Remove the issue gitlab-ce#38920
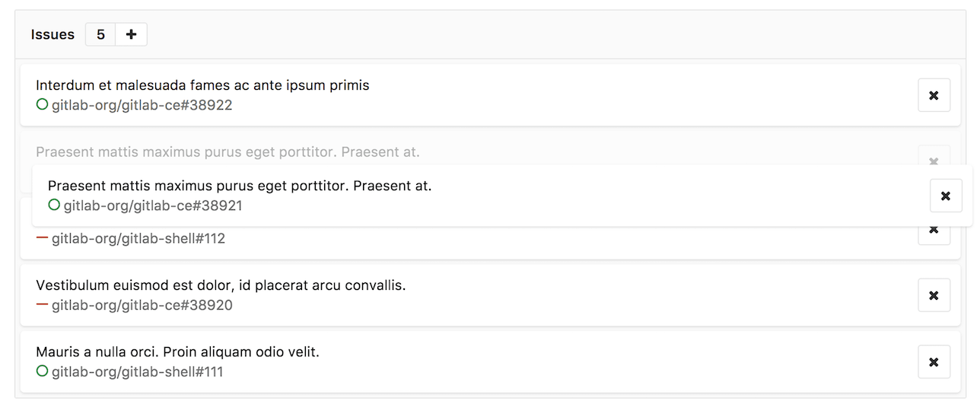 coord(934,295)
